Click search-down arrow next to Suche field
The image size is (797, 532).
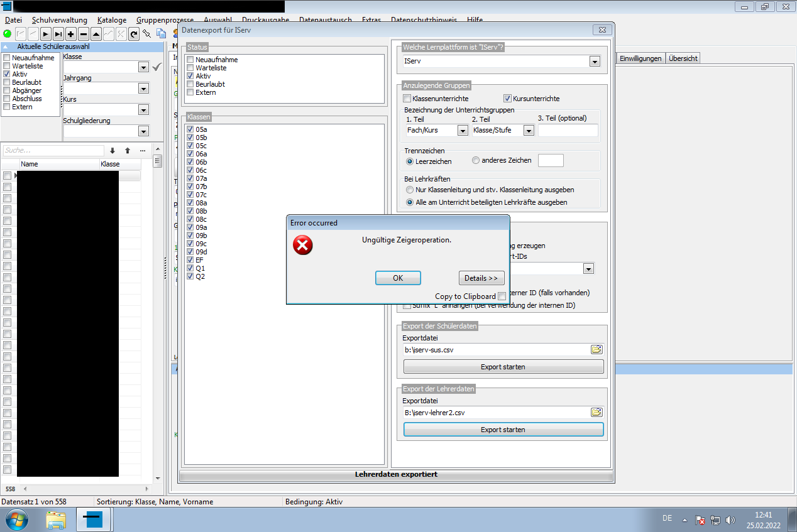(x=113, y=151)
